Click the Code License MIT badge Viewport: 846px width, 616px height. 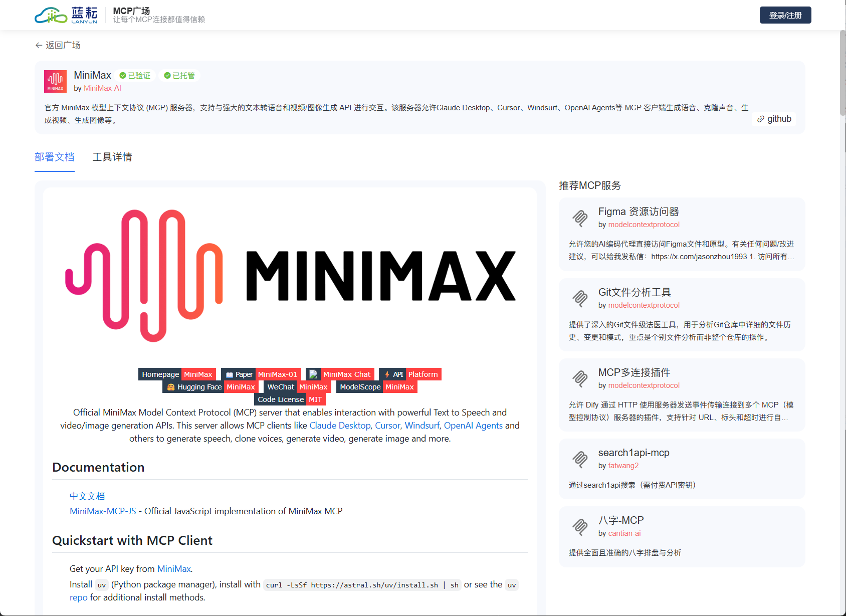click(x=290, y=399)
